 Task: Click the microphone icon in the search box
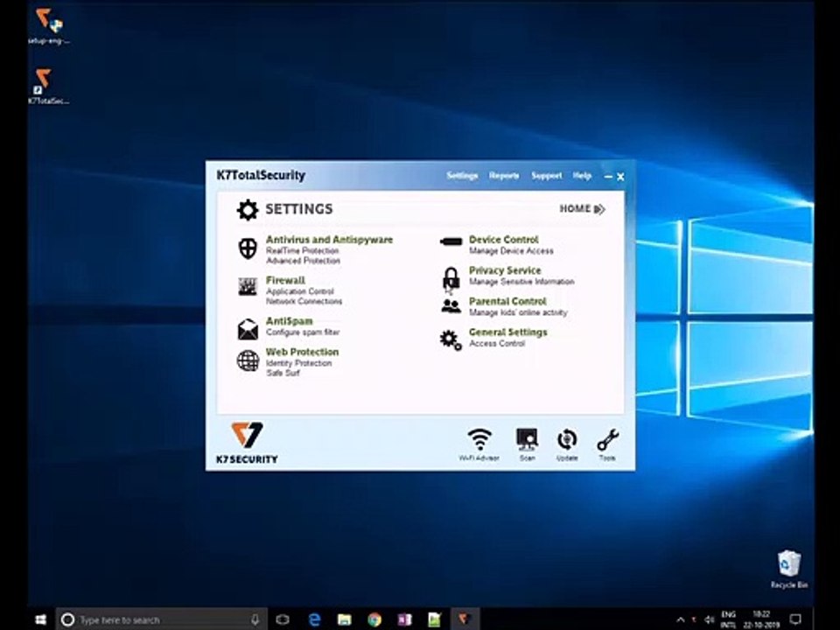[x=255, y=619]
